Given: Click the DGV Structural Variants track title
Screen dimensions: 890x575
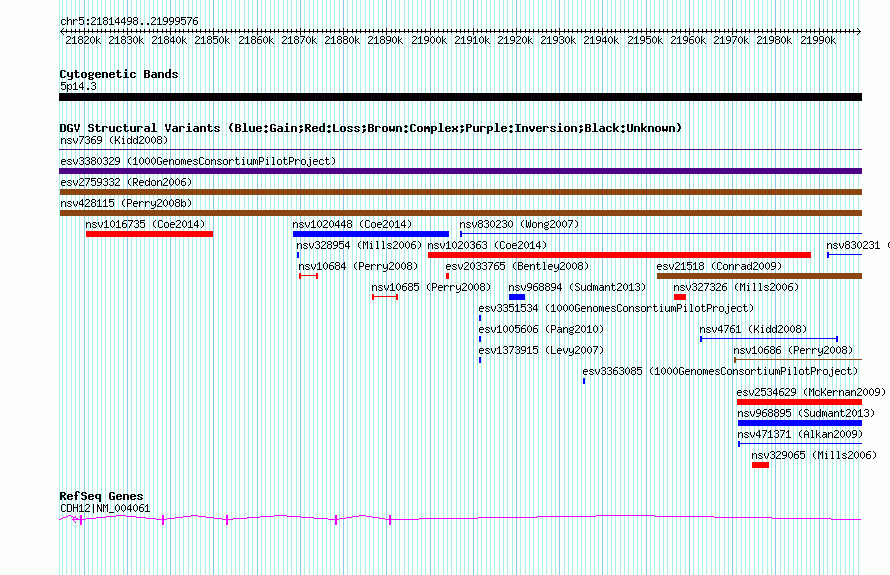Looking at the screenshot, I should pos(370,128).
